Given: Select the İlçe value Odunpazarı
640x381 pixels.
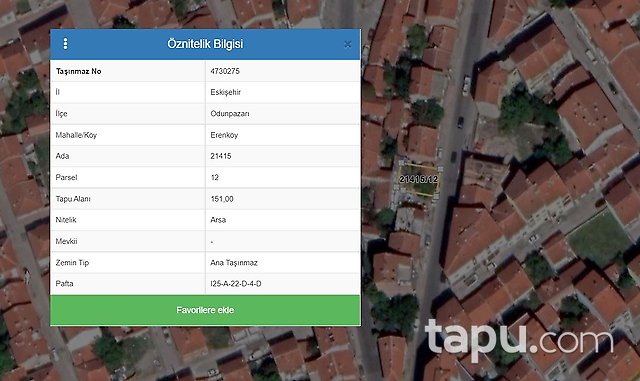Looking at the screenshot, I should click(x=230, y=114).
